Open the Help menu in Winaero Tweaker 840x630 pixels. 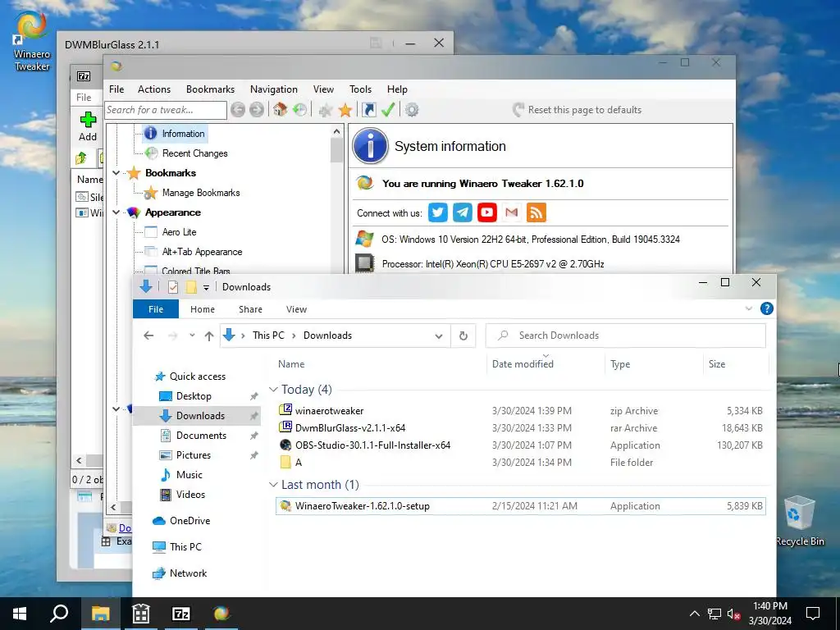pyautogui.click(x=398, y=89)
